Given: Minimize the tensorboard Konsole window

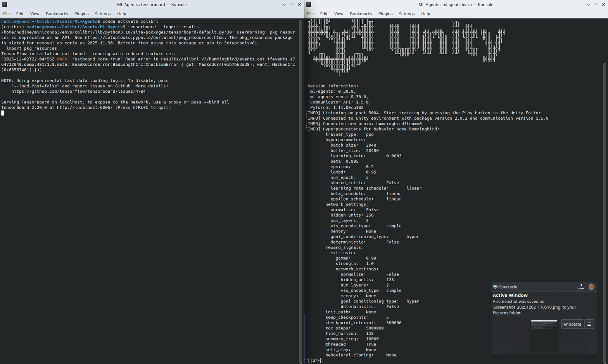Looking at the screenshot, I should click(x=284, y=5).
